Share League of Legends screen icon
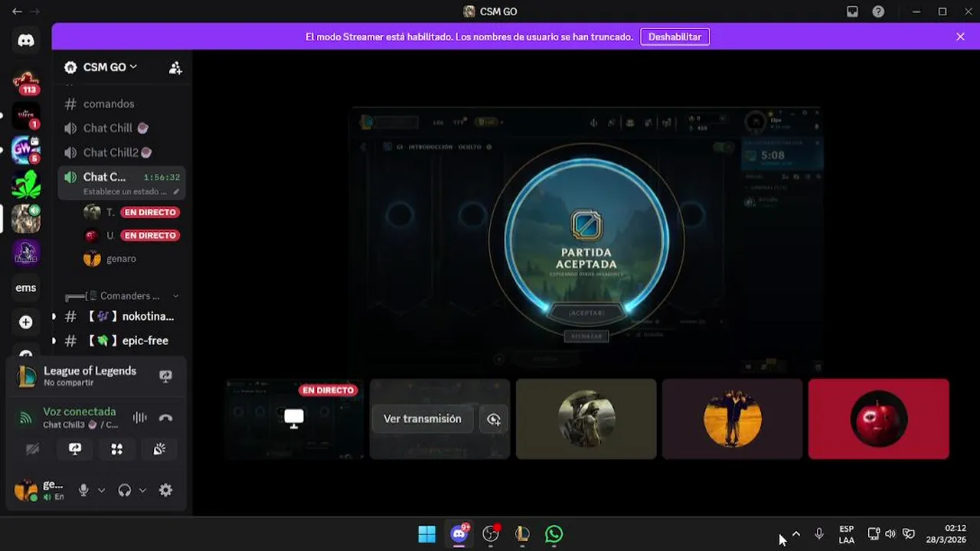The height and width of the screenshot is (551, 980). pyautogui.click(x=165, y=376)
